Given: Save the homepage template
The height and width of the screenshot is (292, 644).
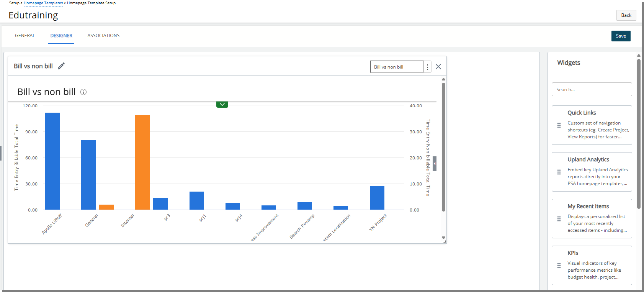Looking at the screenshot, I should (621, 36).
